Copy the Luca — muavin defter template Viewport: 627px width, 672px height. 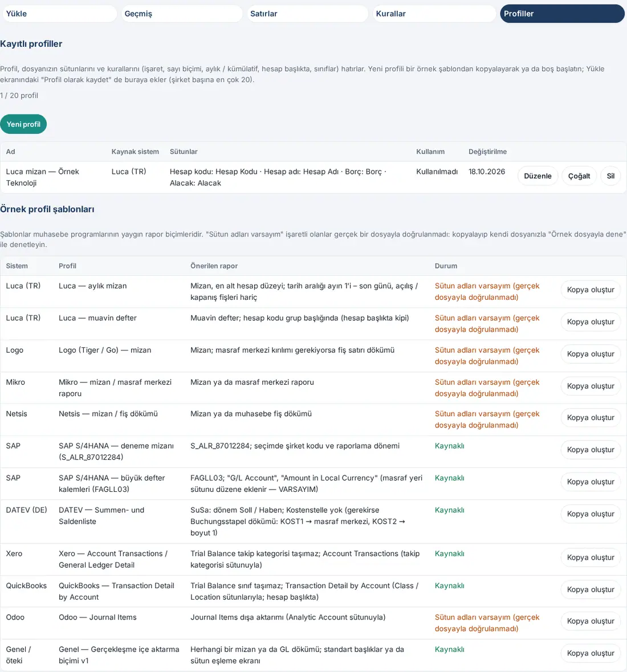pyautogui.click(x=591, y=322)
